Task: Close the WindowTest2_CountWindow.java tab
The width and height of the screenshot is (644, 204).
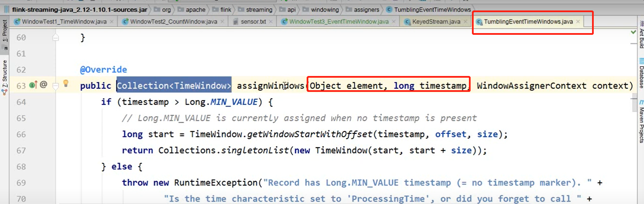Action: point(222,22)
